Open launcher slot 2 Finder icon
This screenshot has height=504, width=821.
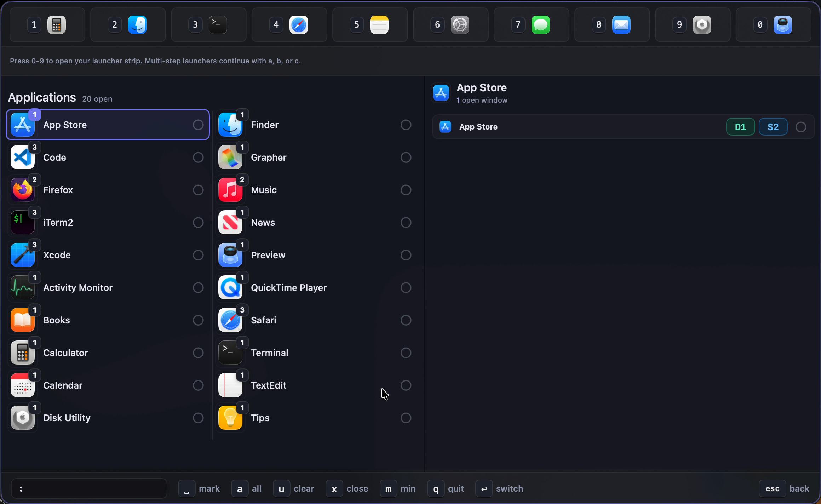[x=137, y=25]
